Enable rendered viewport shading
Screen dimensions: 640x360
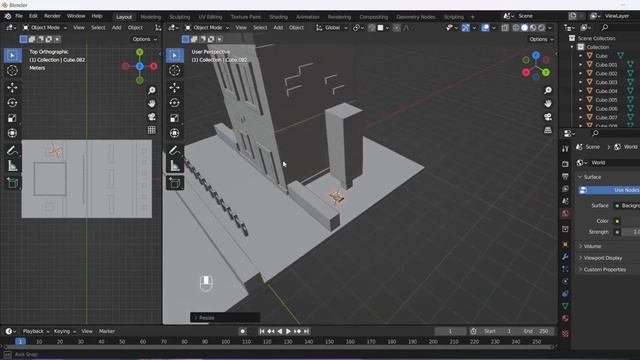542,28
